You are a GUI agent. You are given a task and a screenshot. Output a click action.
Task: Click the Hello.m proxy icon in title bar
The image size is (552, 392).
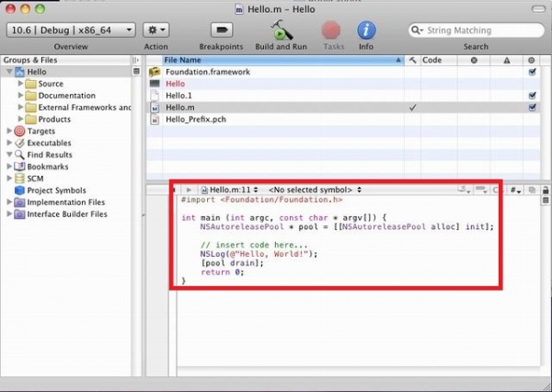(x=239, y=9)
